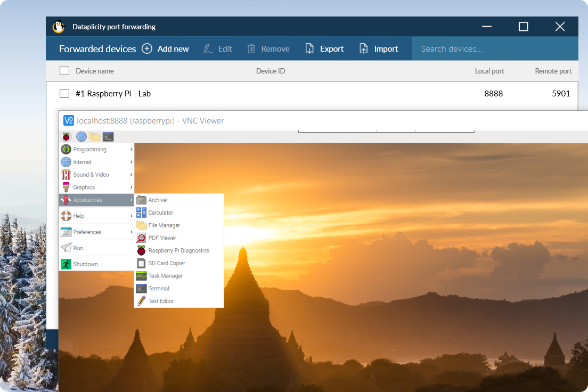
Task: Click the Export document icon
Action: (x=309, y=49)
